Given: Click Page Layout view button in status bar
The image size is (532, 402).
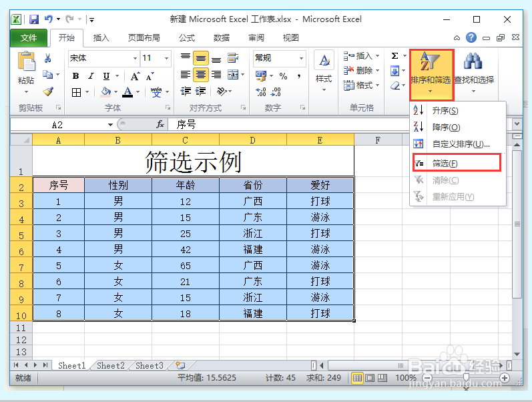Looking at the screenshot, I should tap(370, 378).
